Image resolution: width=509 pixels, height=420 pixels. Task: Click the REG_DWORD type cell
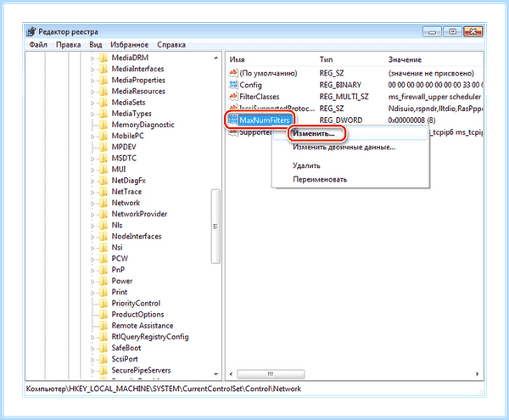pos(341,120)
